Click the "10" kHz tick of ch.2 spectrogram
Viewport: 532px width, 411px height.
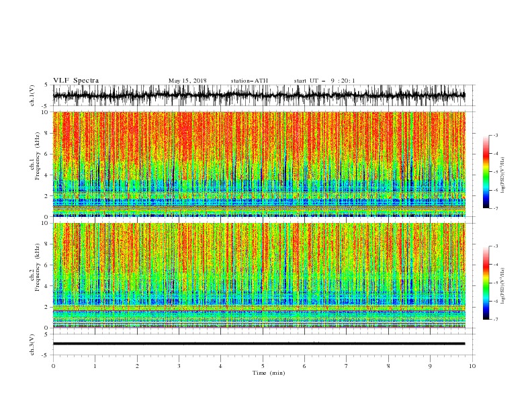click(x=46, y=223)
